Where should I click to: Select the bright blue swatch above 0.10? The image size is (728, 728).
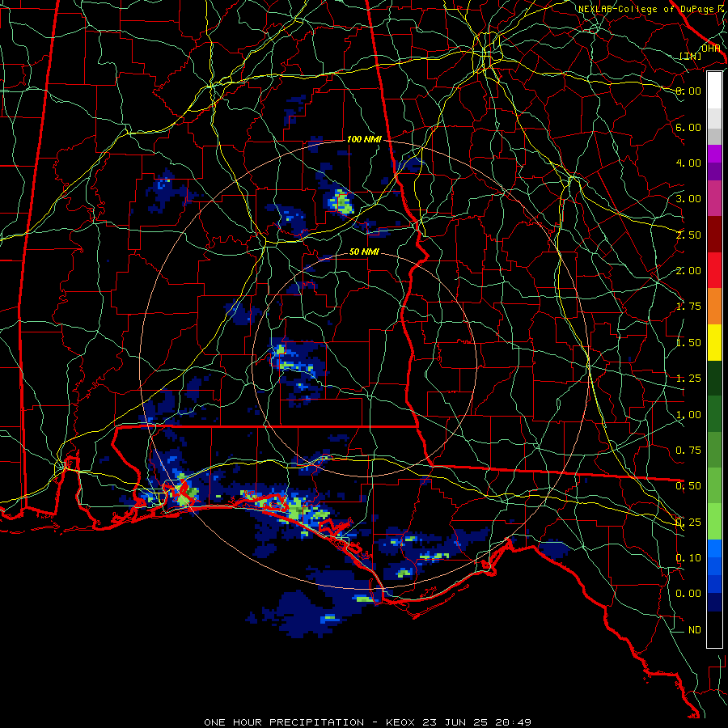714,548
